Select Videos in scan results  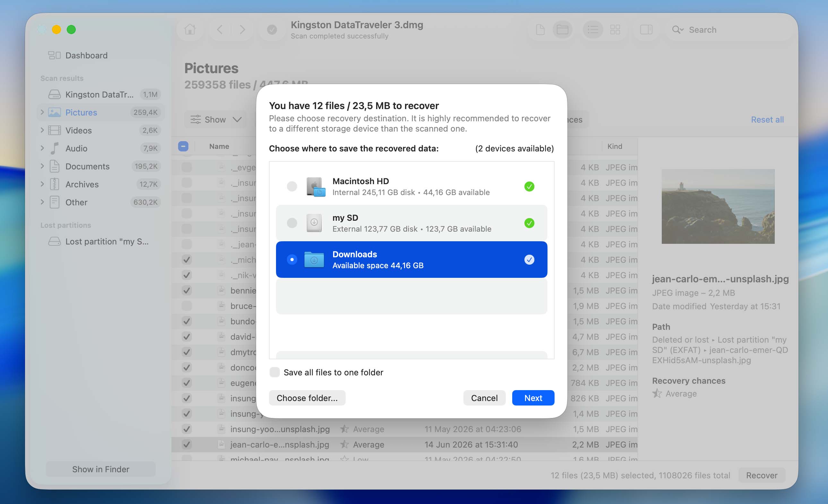(x=101, y=130)
